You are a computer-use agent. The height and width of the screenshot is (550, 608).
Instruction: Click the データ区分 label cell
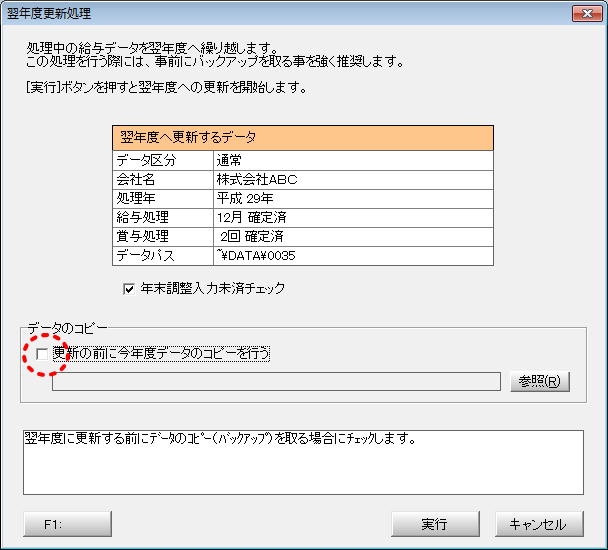pos(163,160)
